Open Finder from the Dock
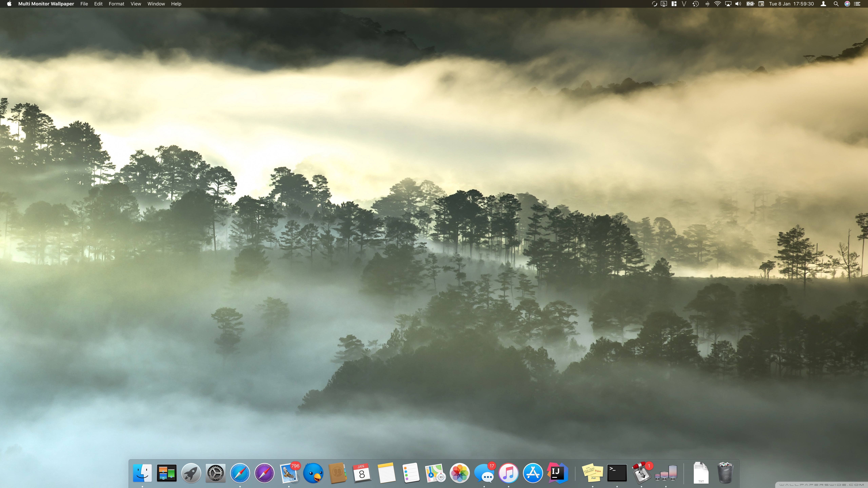The image size is (868, 488). click(142, 473)
